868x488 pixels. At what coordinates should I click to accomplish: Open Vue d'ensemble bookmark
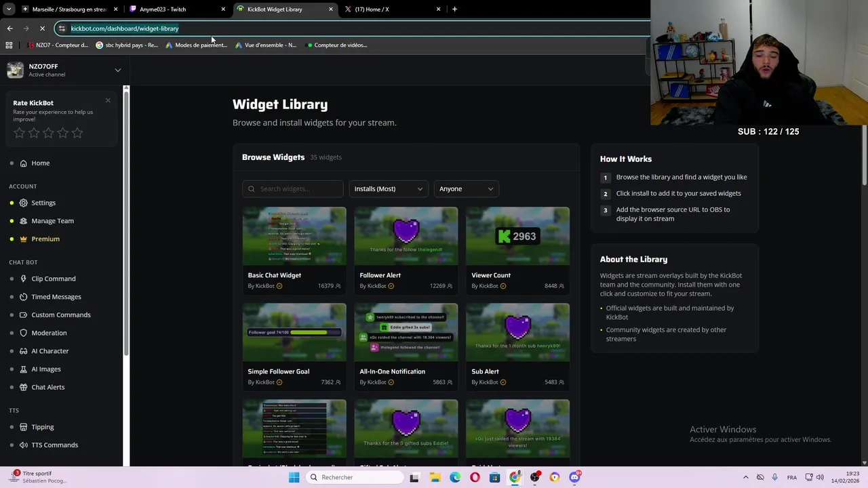(266, 45)
